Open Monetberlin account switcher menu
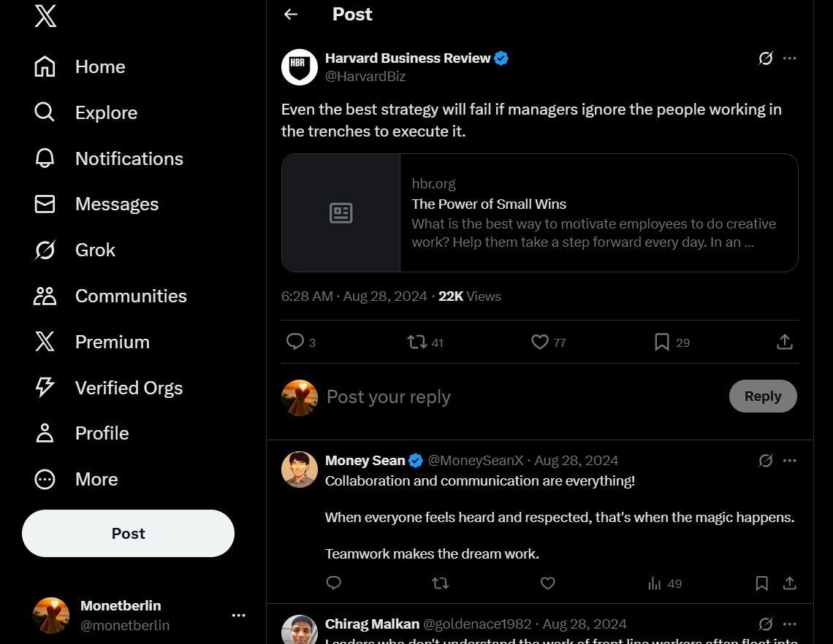Image resolution: width=833 pixels, height=644 pixels. (x=238, y=616)
